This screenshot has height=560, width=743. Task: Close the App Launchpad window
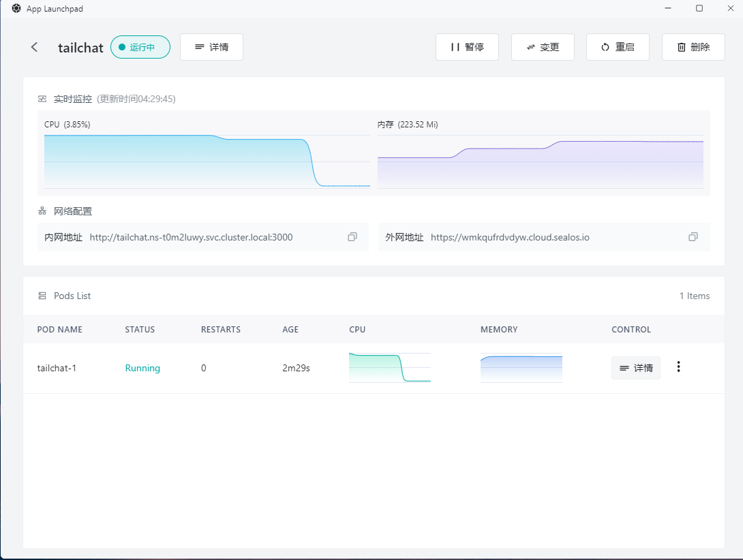[x=731, y=8]
